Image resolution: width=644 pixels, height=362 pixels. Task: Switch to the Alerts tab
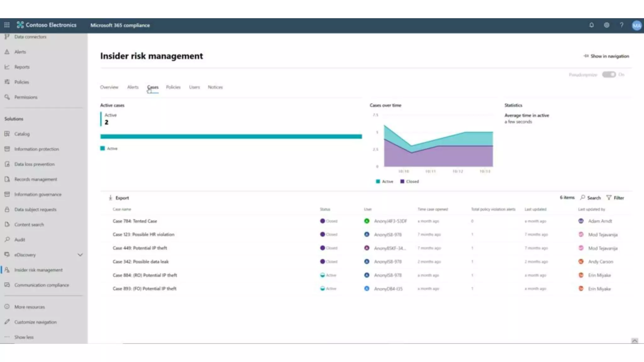coord(133,87)
